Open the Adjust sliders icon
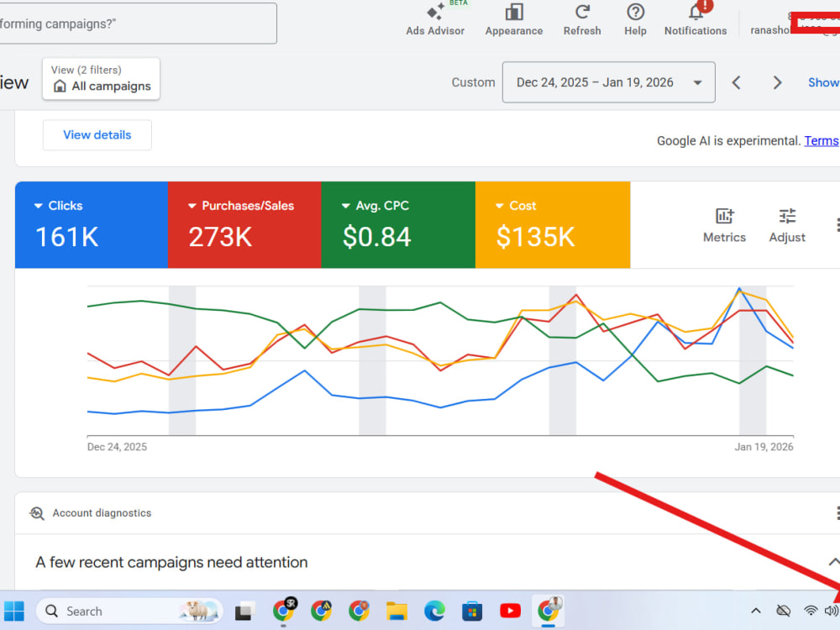The image size is (840, 630). tap(787, 225)
